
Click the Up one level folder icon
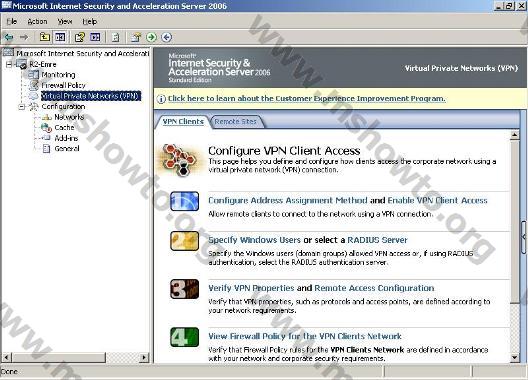(x=45, y=37)
